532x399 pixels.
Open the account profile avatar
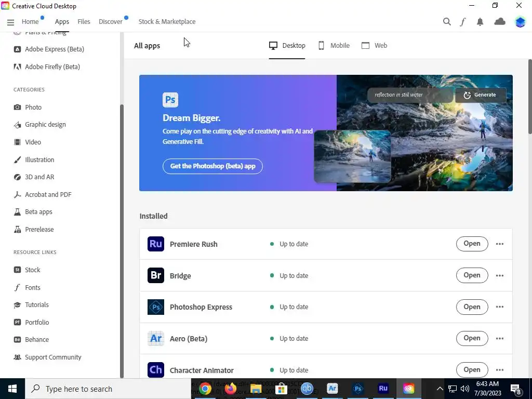[520, 22]
